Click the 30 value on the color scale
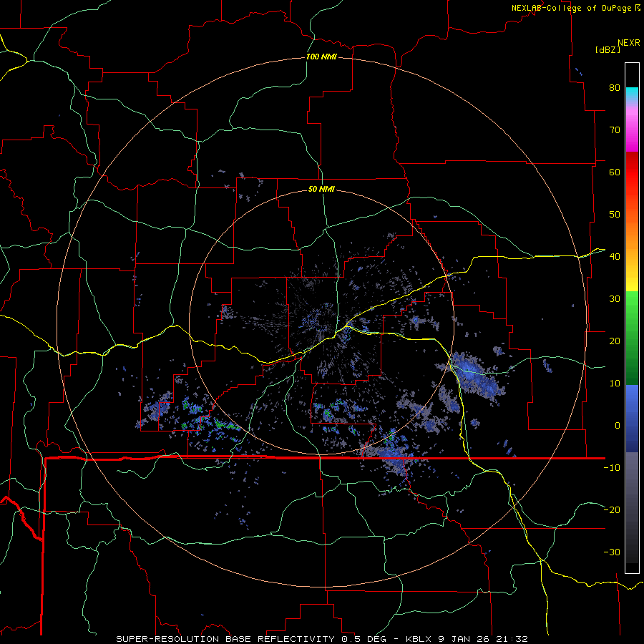 coord(615,298)
